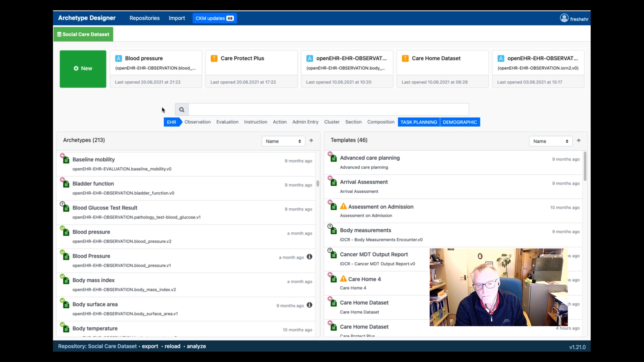Click the archetypes list scrollbar handle

(318, 183)
